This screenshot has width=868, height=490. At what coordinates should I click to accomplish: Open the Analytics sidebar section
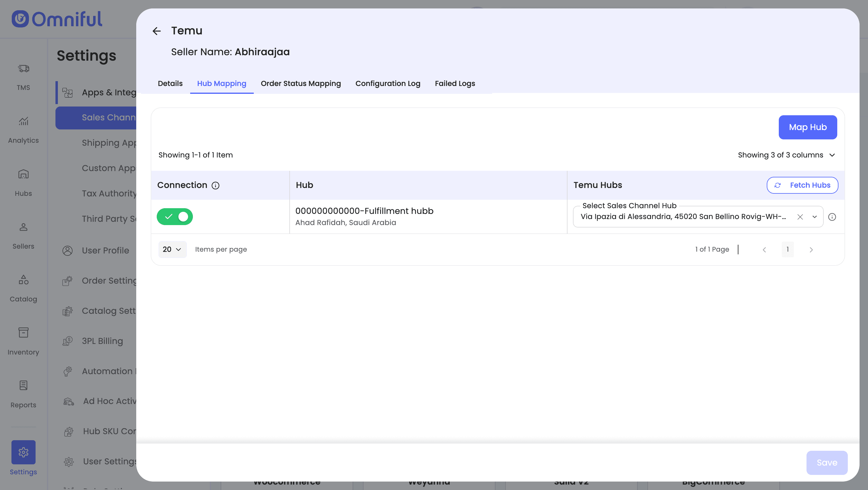coord(23,129)
